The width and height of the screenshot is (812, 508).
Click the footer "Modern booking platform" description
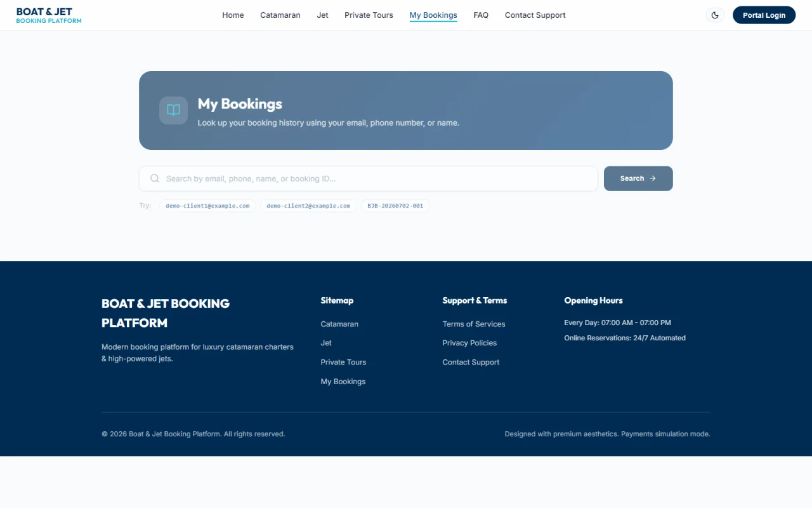197,353
